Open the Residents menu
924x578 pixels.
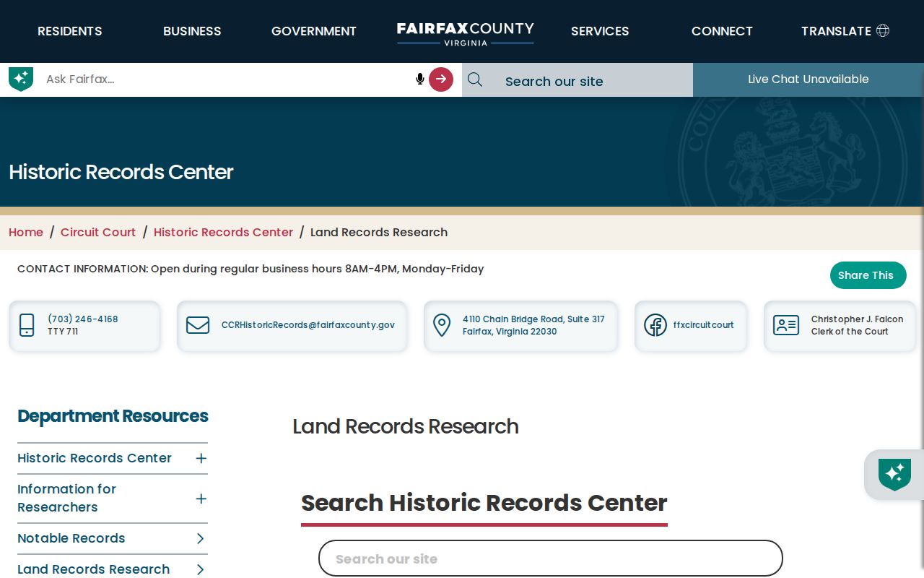[70, 31]
